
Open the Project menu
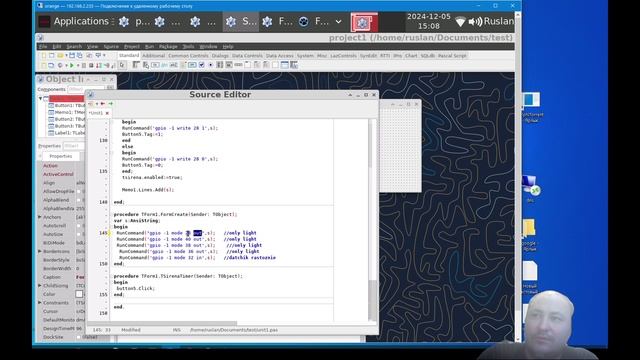point(131,47)
